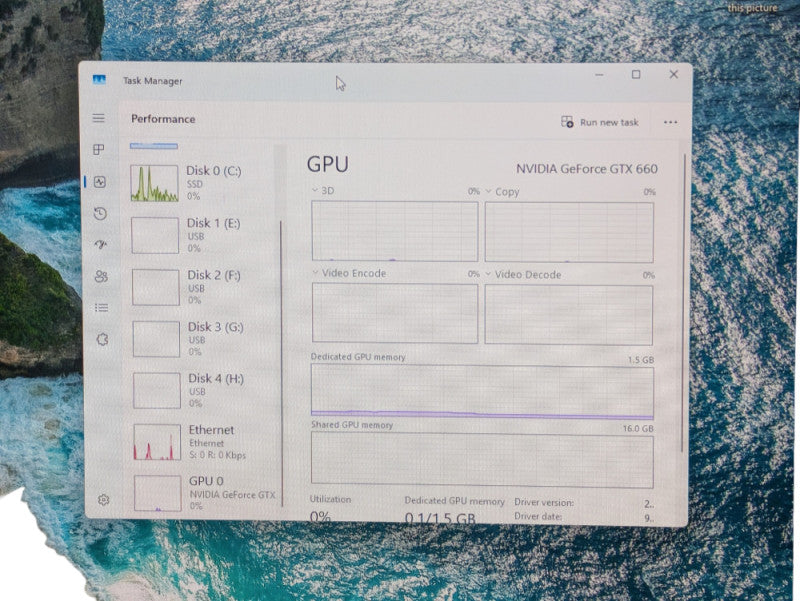This screenshot has width=800, height=601.
Task: Open the Startup apps icon
Action: click(x=101, y=245)
